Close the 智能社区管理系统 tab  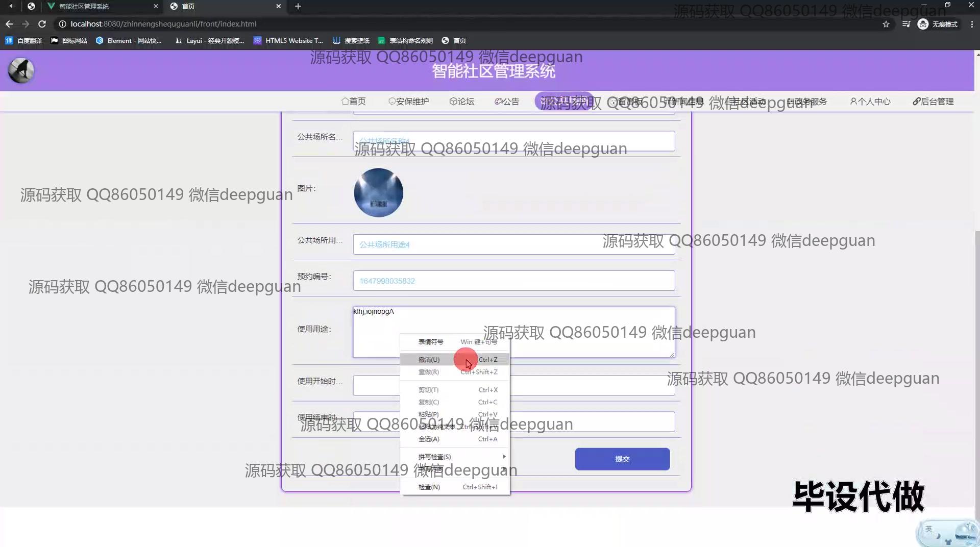pos(156,6)
